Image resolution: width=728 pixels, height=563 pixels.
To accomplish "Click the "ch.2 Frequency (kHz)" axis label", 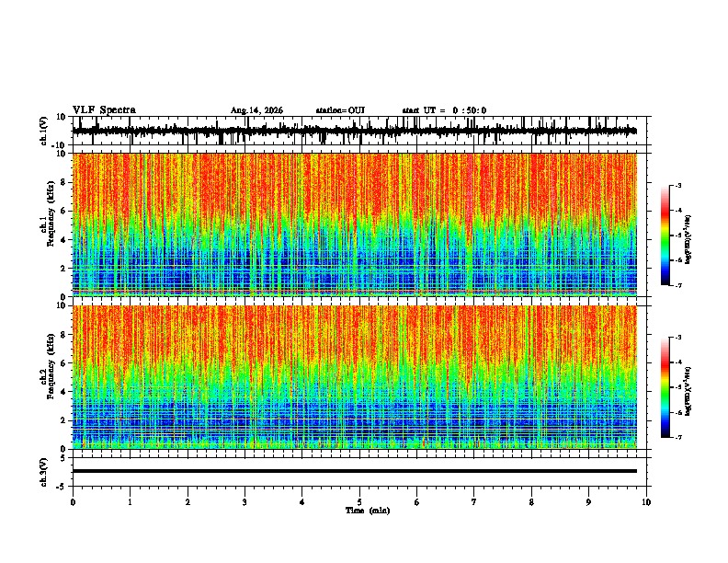I will pos(48,366).
